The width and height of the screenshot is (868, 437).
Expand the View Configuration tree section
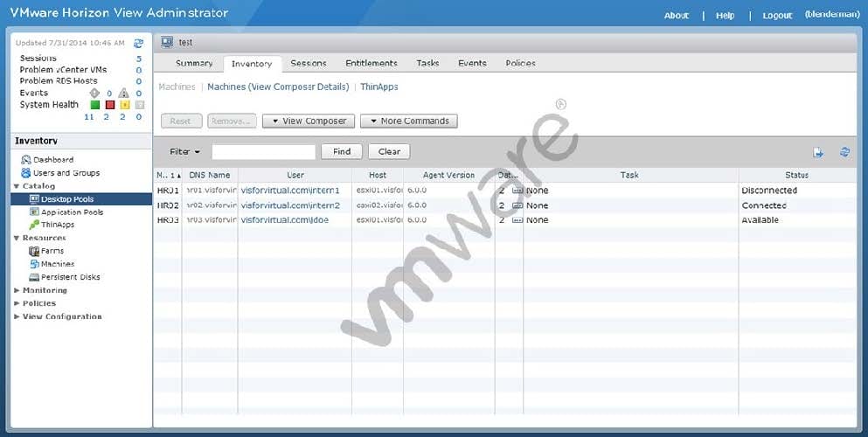click(17, 316)
